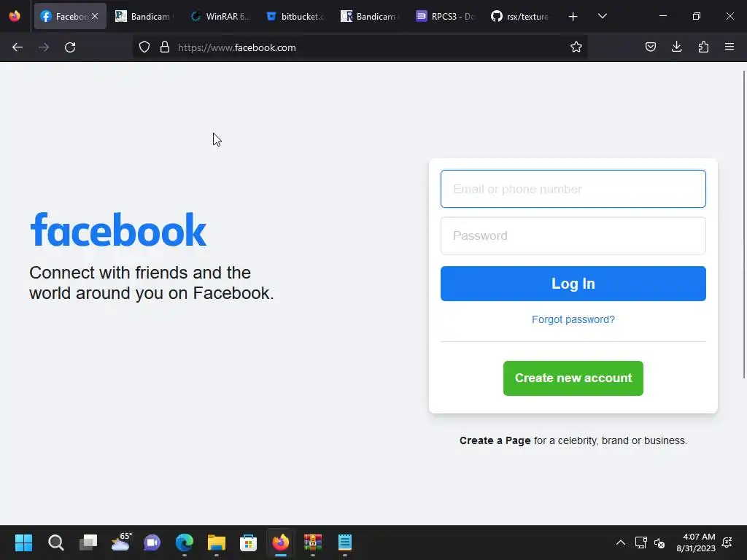Open the notifications bell icon
The image size is (747, 560).
coord(727,542)
